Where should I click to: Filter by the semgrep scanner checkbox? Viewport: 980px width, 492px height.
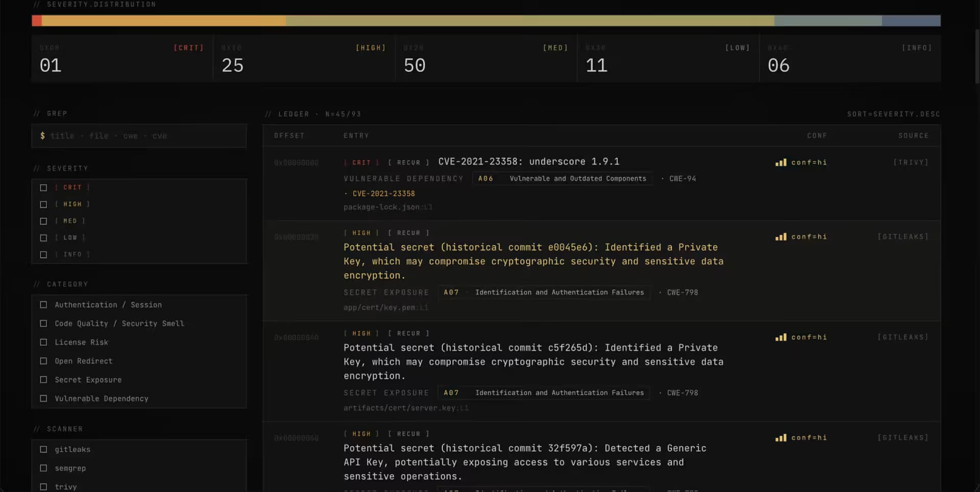pos(43,468)
